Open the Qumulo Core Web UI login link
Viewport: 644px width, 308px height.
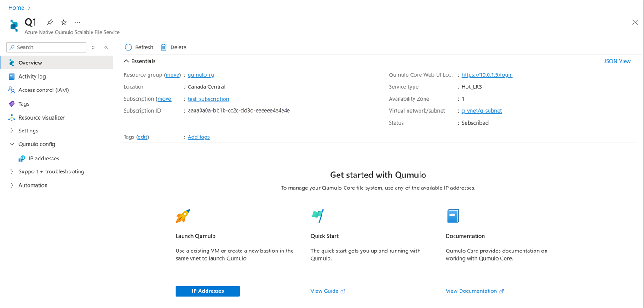[x=487, y=74]
